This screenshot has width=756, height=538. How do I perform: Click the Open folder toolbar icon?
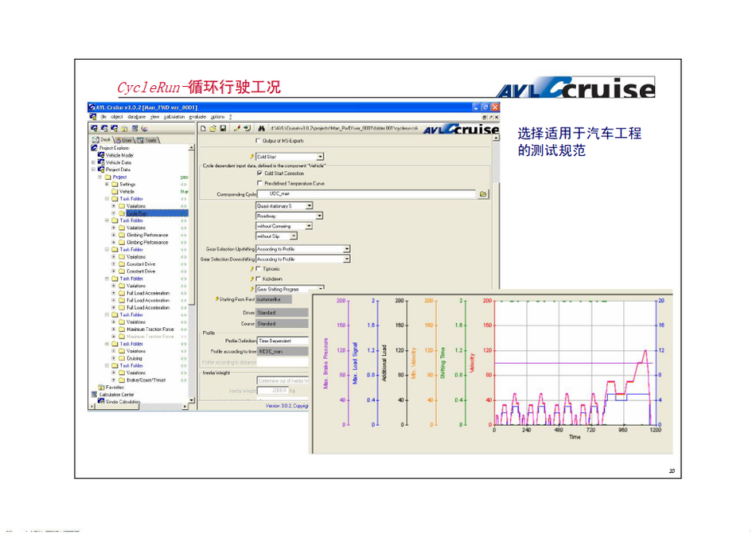213,128
